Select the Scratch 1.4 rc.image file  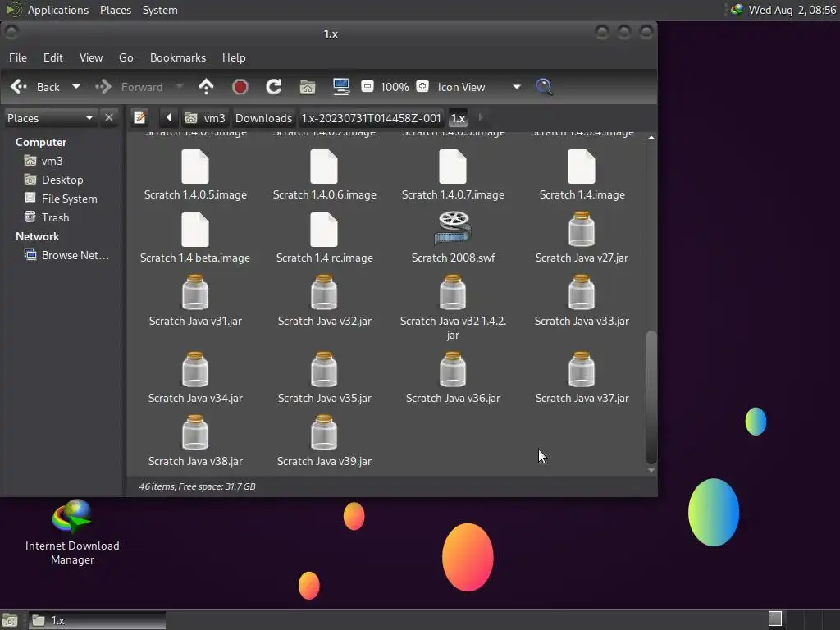coord(324,239)
